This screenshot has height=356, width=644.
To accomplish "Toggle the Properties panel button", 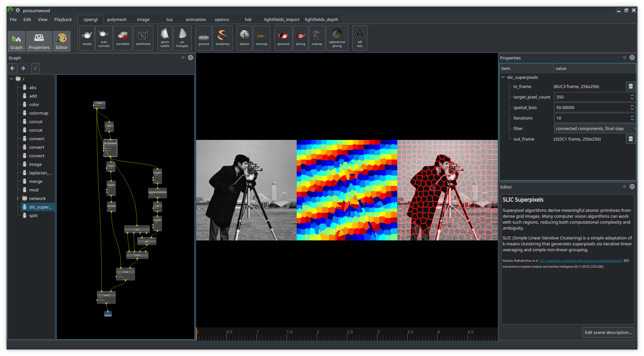I will (39, 41).
